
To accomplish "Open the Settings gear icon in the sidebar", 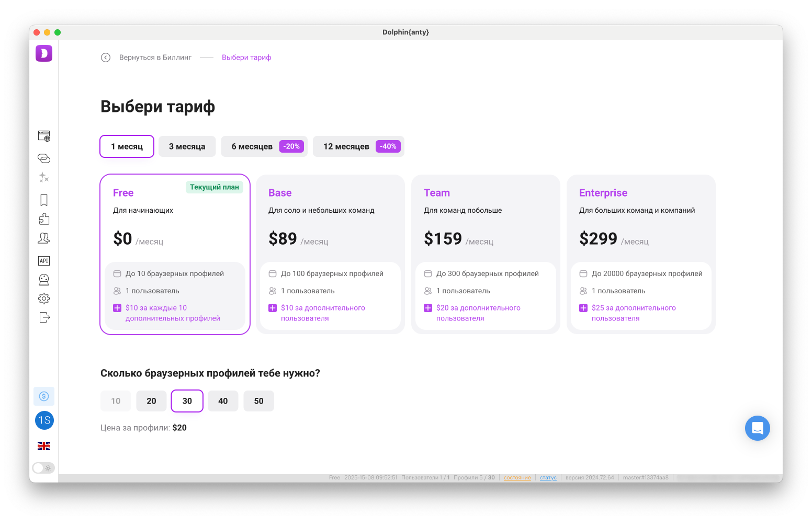I will pos(44,299).
